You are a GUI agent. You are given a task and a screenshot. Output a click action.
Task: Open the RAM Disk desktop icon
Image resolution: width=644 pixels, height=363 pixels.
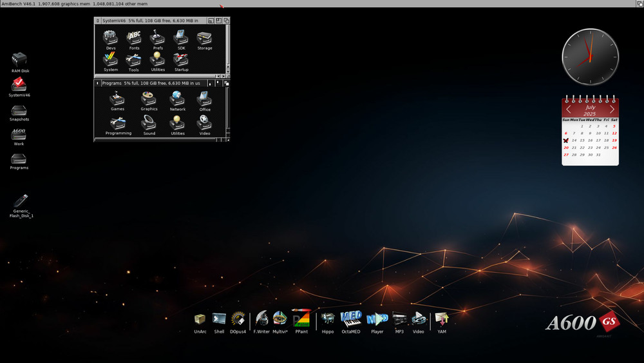pyautogui.click(x=20, y=59)
